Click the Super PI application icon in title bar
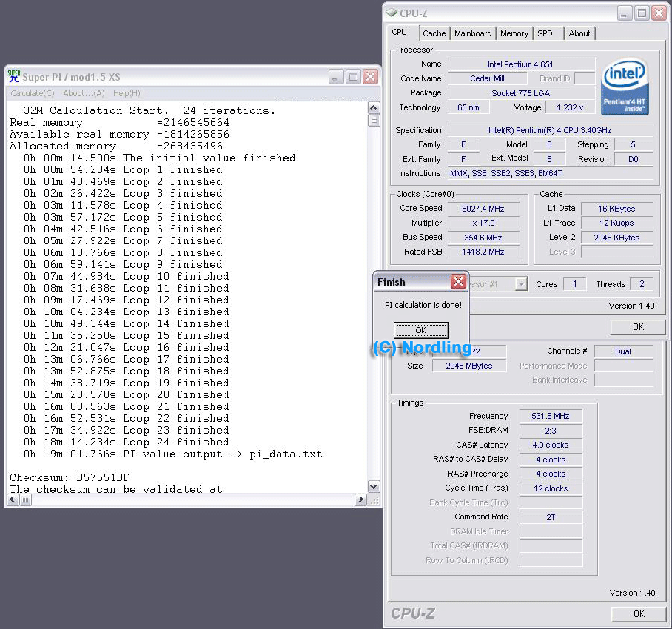Image resolution: width=672 pixels, height=629 pixels. pos(14,76)
